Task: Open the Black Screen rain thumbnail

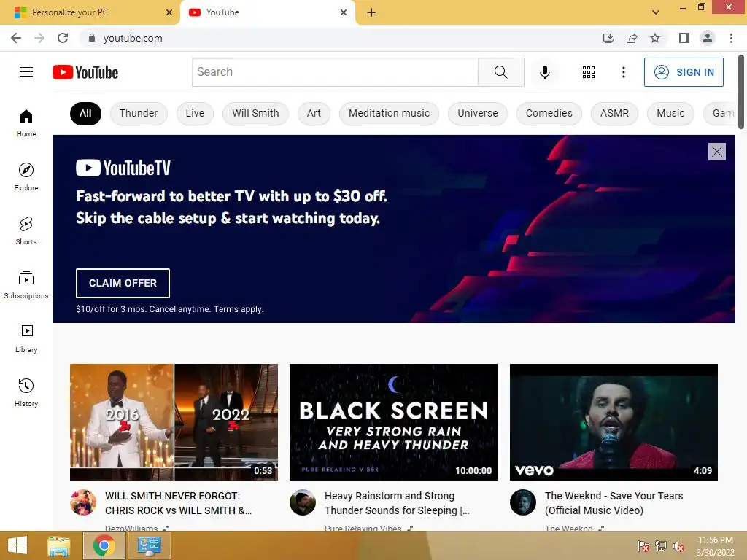Action: (x=393, y=422)
